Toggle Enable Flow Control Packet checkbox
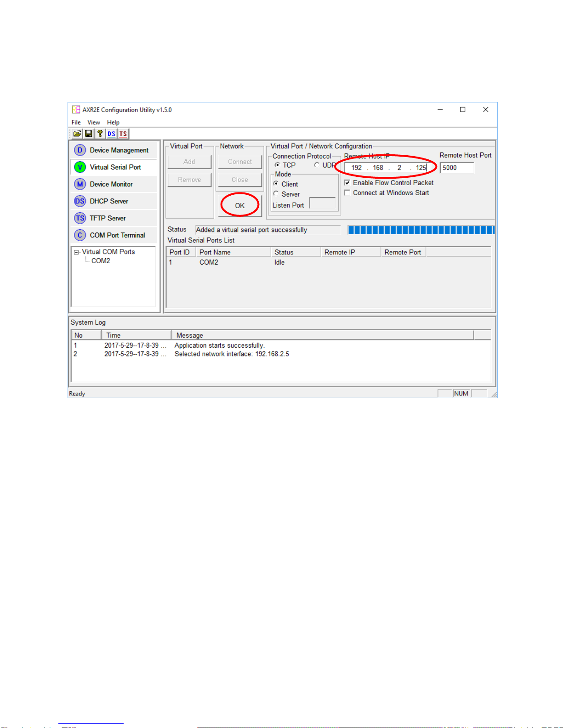Screen dimensions: 563x728 (347, 183)
